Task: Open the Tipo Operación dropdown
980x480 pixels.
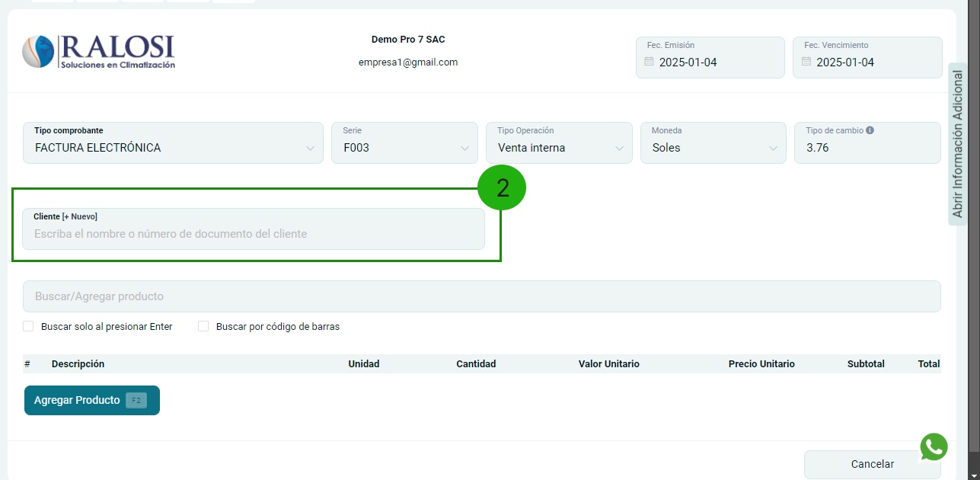Action: click(x=559, y=148)
